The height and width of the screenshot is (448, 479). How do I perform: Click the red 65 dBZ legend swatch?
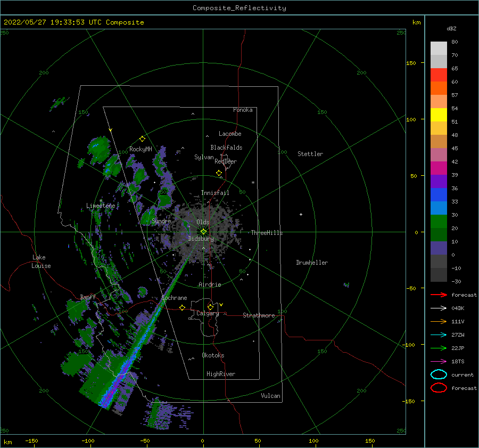point(439,75)
